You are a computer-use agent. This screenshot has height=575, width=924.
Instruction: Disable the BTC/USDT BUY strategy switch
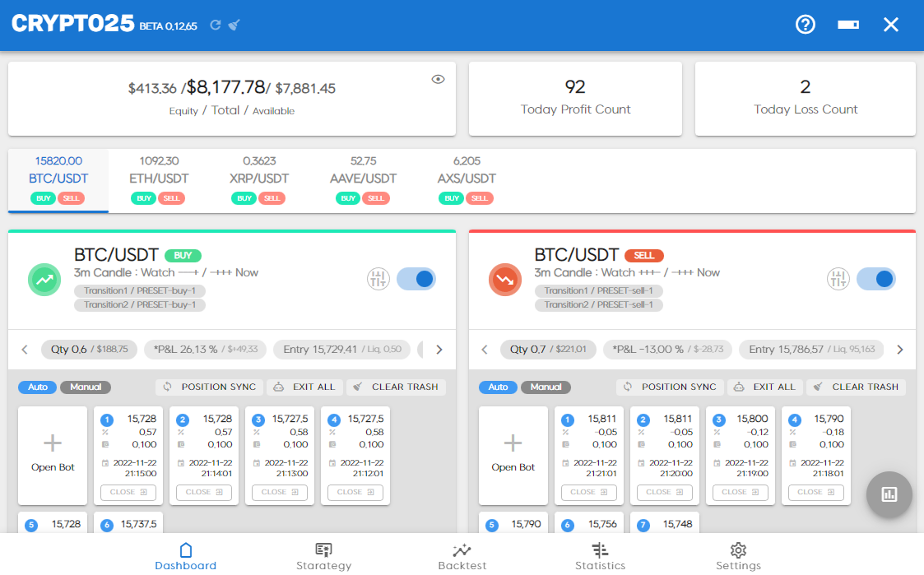click(416, 279)
